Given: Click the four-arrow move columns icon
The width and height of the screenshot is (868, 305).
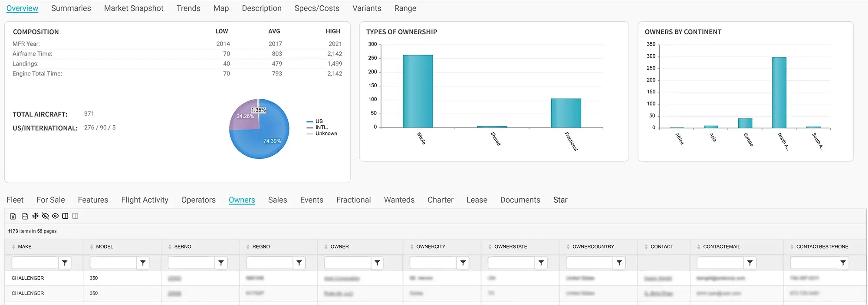Looking at the screenshot, I should [35, 216].
